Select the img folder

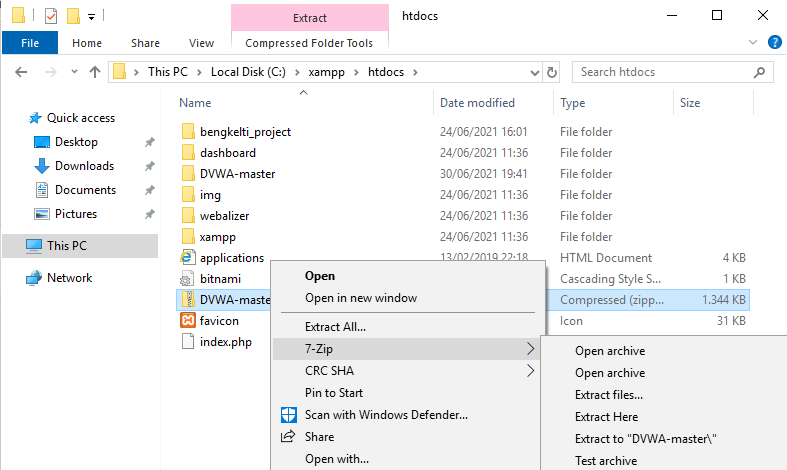210,195
